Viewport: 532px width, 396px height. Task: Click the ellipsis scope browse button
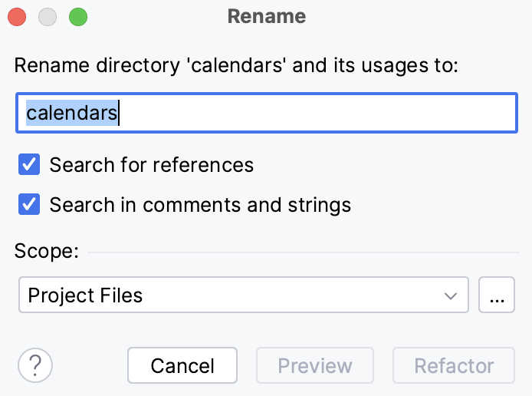496,295
